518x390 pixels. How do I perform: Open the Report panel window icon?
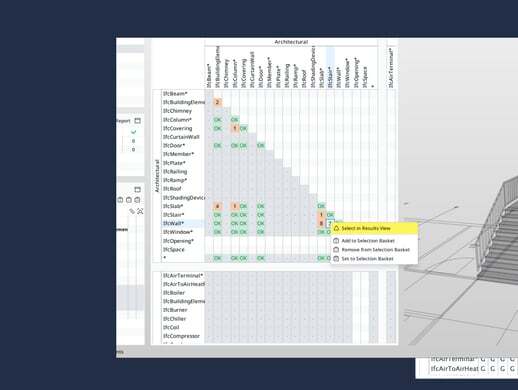[137, 121]
